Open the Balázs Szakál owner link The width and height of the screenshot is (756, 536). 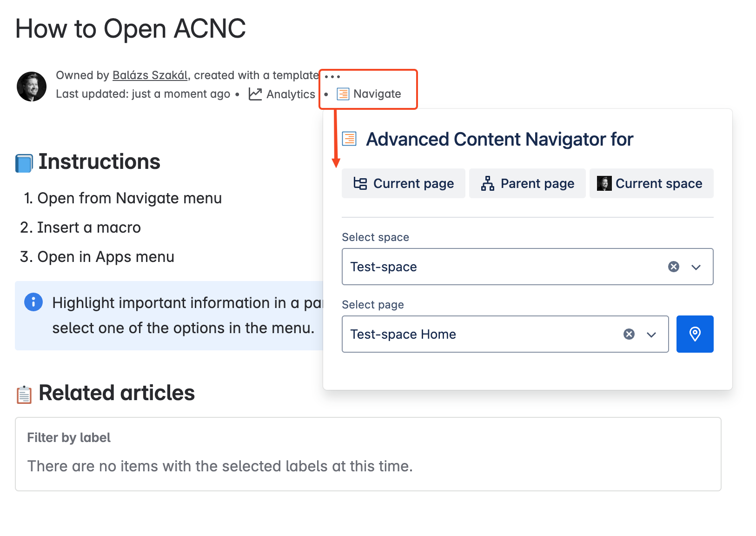click(x=150, y=75)
